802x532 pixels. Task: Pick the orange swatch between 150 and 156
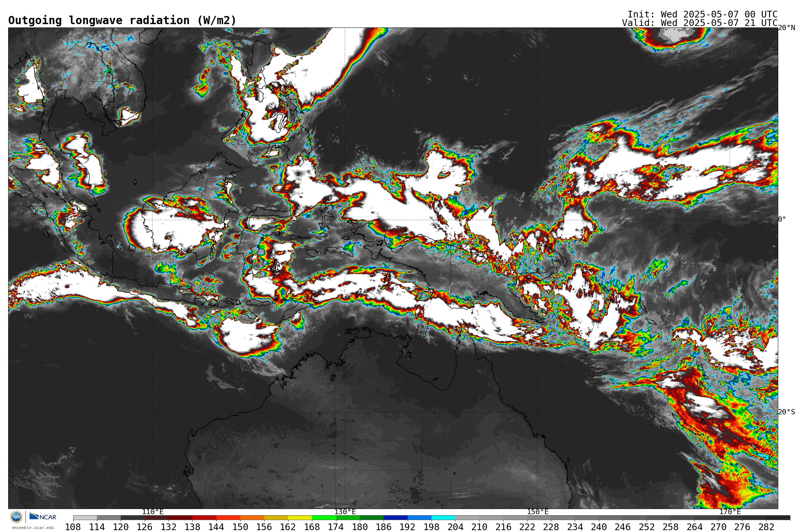[x=252, y=518]
